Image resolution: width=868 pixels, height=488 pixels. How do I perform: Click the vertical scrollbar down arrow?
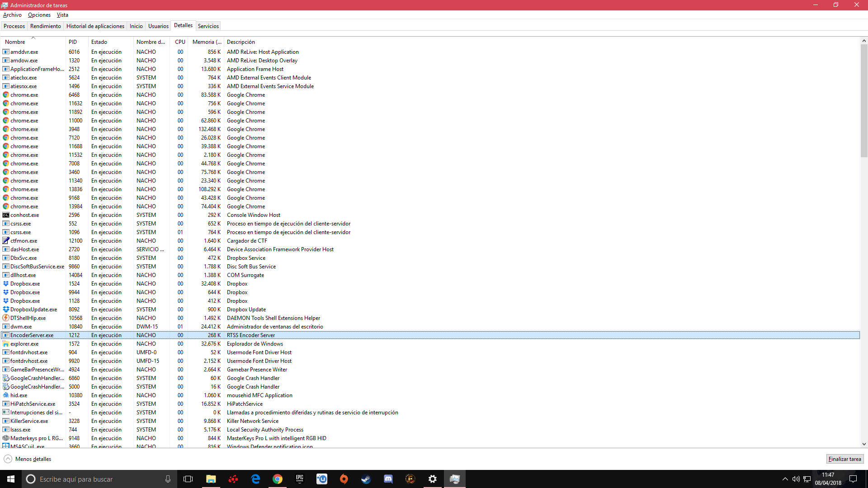864,444
